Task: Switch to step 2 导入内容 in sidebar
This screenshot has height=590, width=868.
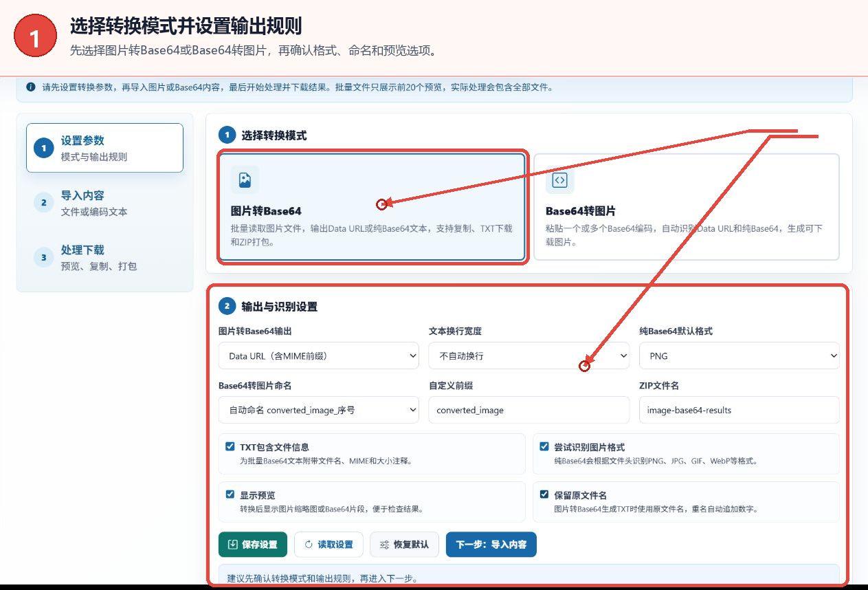Action: tap(104, 203)
